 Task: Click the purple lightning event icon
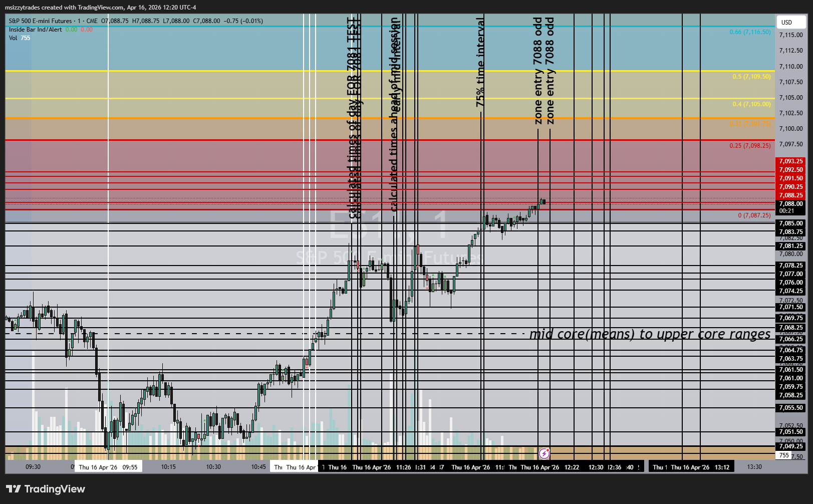tap(544, 454)
